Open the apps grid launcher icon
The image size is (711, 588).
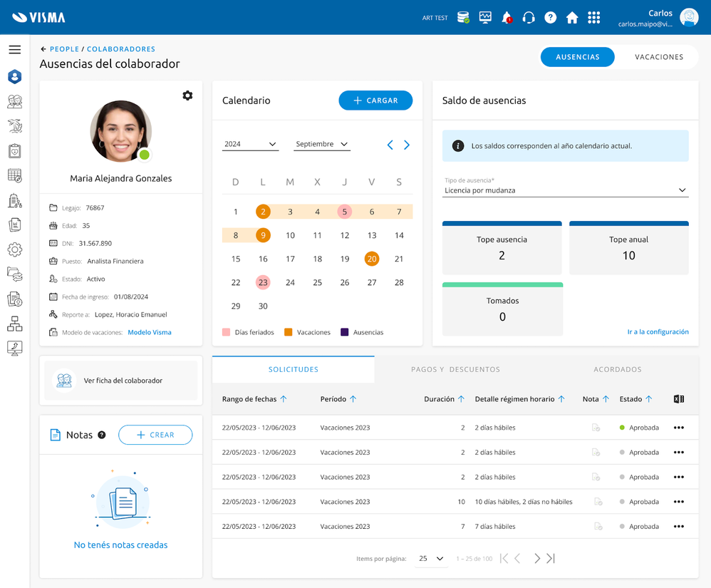coord(594,18)
